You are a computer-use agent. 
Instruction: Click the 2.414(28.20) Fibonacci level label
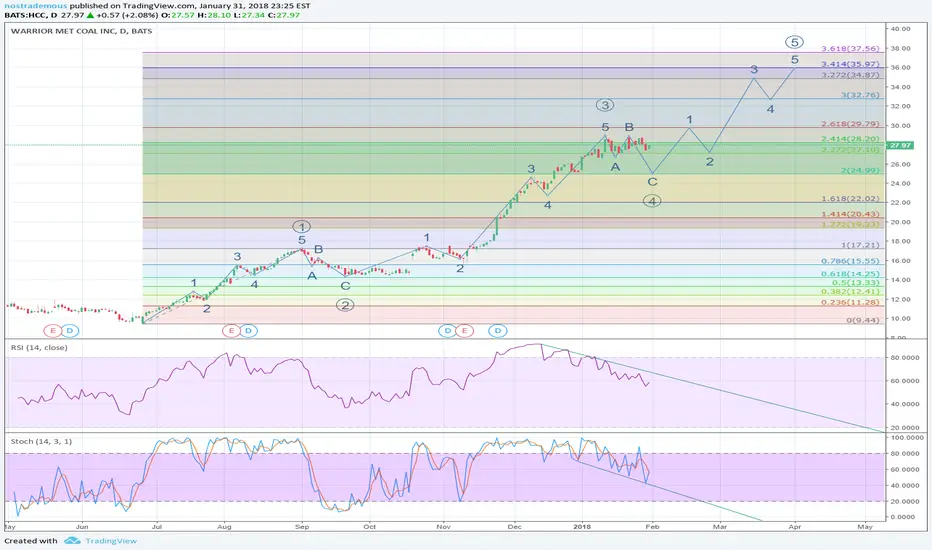point(850,139)
